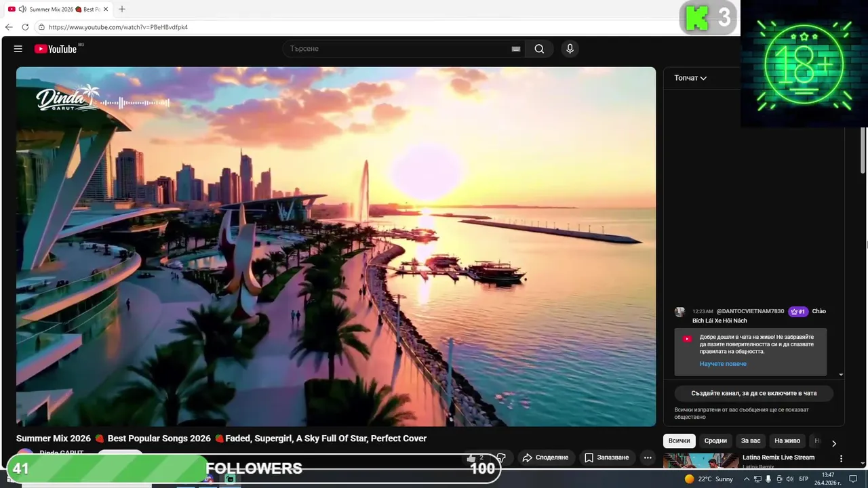Open volume speaker icon in tray
Screen dimensions: 868x488
click(x=789, y=479)
